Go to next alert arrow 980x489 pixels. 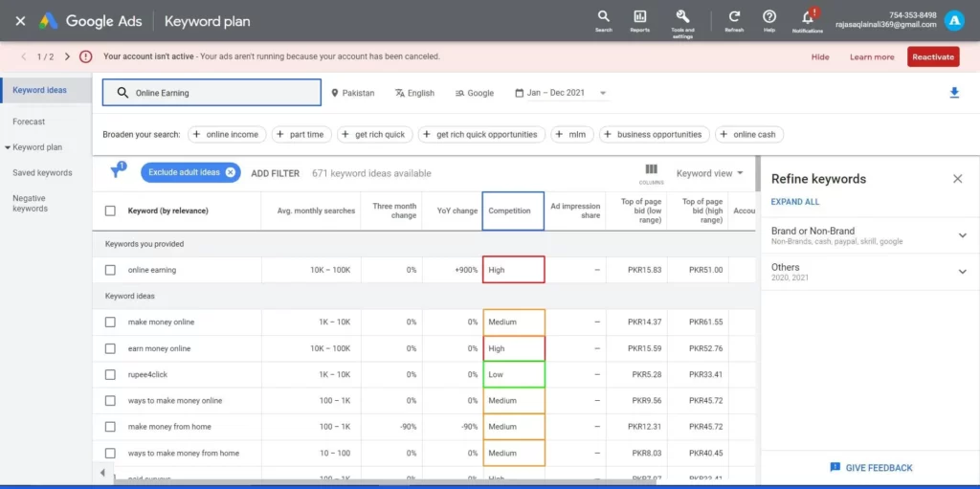68,56
